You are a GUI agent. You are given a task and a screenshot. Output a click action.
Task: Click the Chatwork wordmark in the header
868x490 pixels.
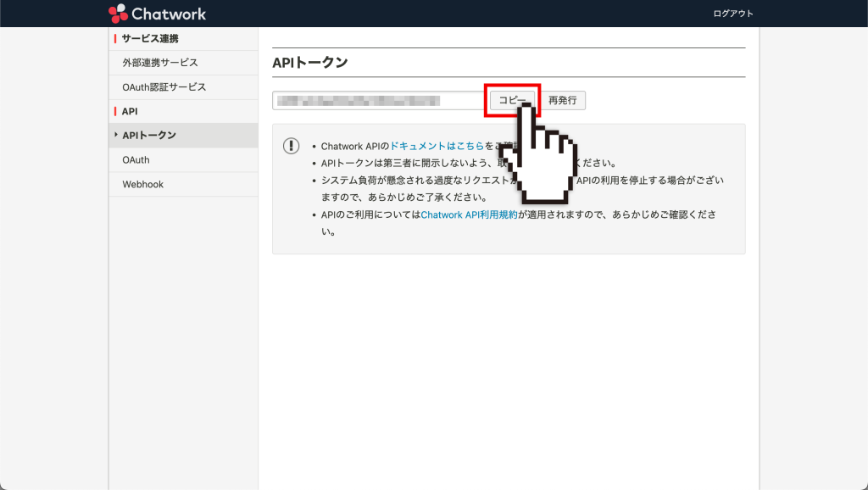coord(169,13)
